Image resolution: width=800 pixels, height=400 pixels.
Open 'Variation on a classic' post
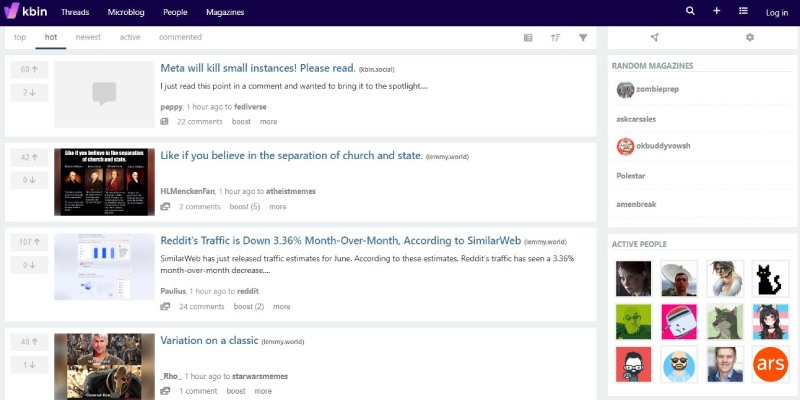pyautogui.click(x=209, y=340)
